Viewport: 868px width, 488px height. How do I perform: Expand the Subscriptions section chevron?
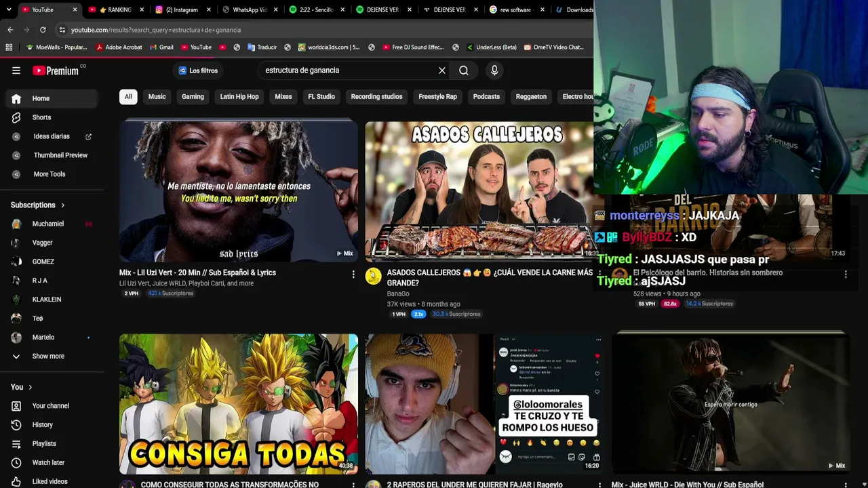coord(63,205)
